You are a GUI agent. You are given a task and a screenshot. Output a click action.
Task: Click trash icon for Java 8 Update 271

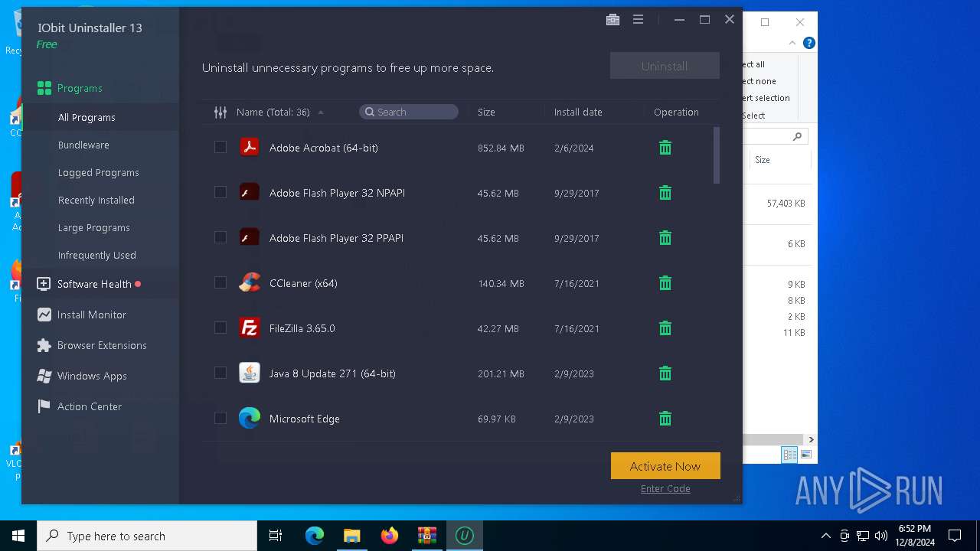[665, 373]
